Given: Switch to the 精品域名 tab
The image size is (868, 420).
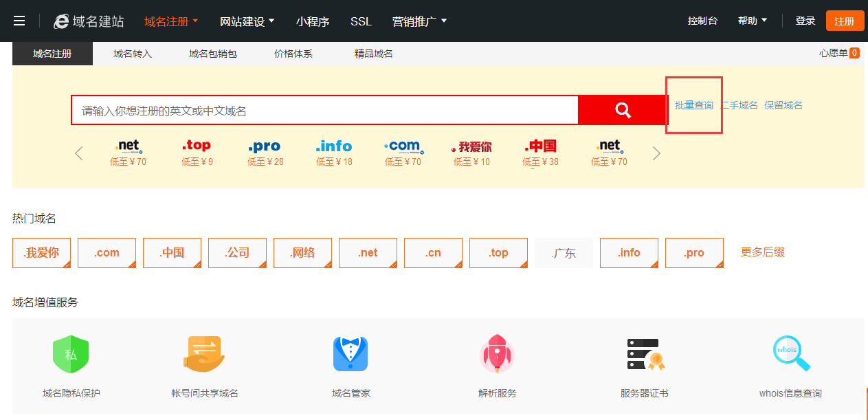Looking at the screenshot, I should pyautogui.click(x=374, y=54).
